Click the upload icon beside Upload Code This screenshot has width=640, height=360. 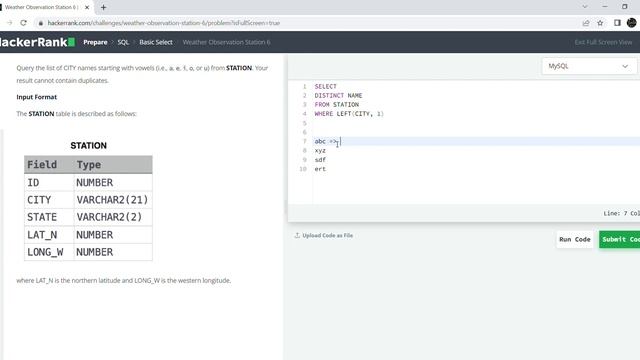[x=297, y=236]
